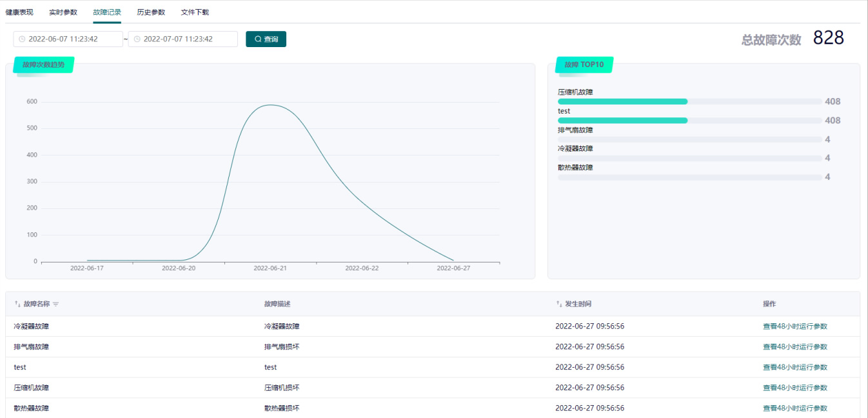Select the 文件下载 tab
Image resolution: width=868 pixels, height=418 pixels.
195,12
